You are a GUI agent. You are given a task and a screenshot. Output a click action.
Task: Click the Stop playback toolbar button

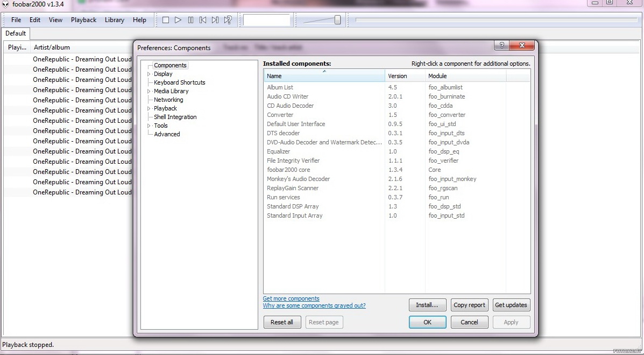tap(166, 20)
